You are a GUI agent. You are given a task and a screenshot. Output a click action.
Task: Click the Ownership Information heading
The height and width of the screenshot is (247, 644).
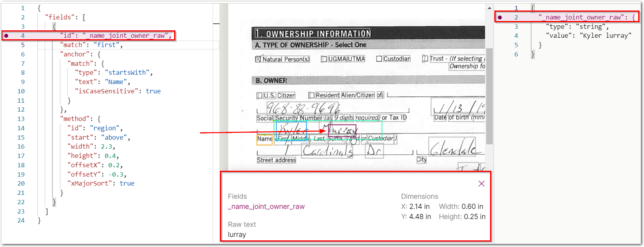pyautogui.click(x=313, y=33)
